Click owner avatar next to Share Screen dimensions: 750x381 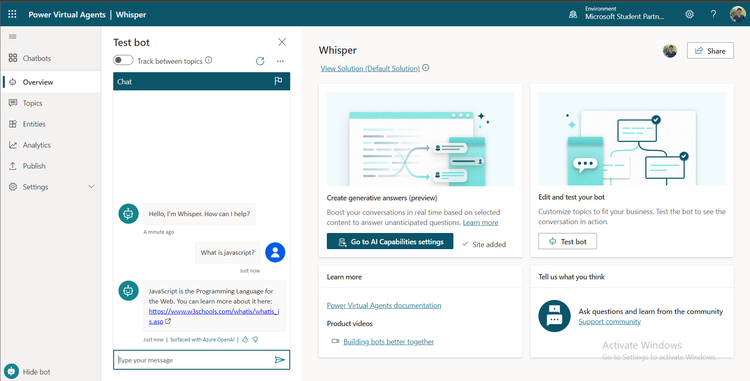point(670,51)
